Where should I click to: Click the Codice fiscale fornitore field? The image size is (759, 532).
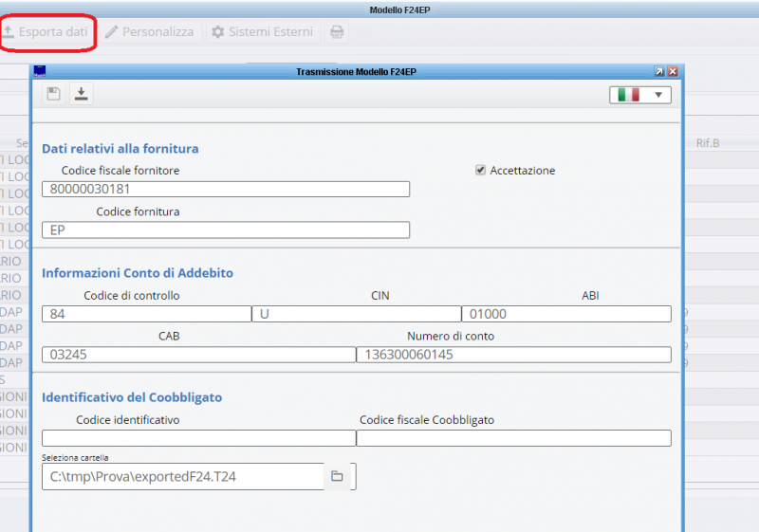226,190
